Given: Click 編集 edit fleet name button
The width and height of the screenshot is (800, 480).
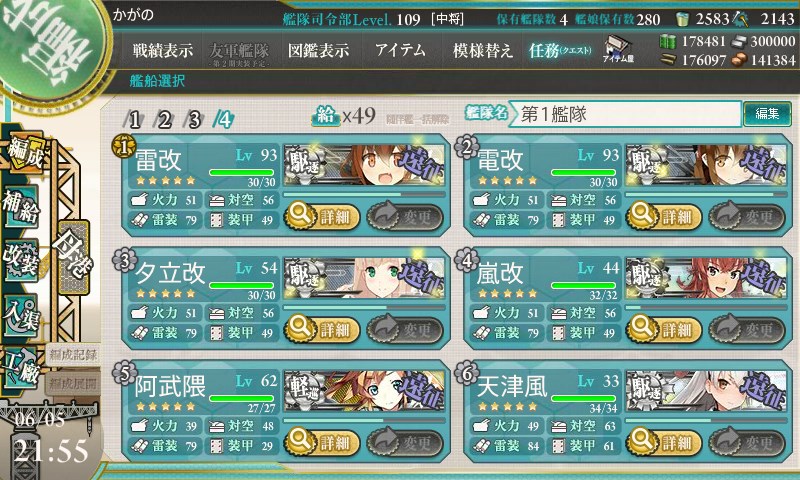Looking at the screenshot, I should pyautogui.click(x=767, y=113).
